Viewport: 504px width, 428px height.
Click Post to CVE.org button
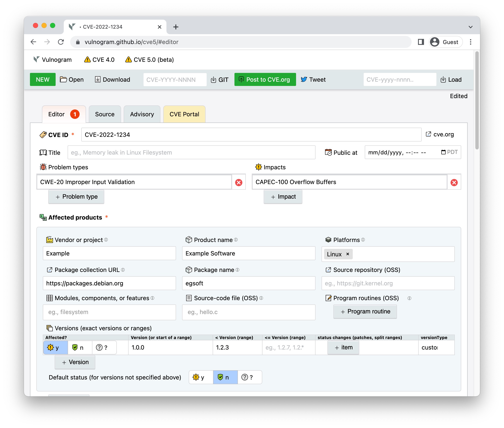tap(265, 79)
